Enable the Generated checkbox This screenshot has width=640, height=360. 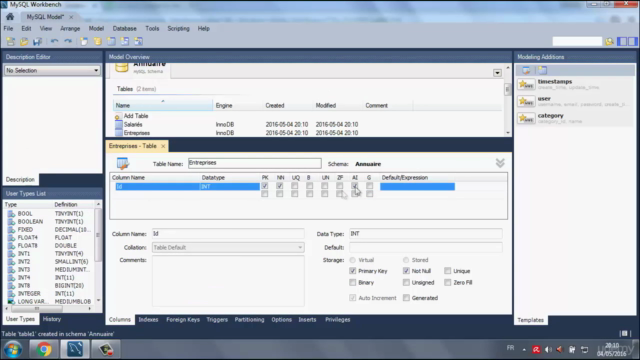point(406,298)
